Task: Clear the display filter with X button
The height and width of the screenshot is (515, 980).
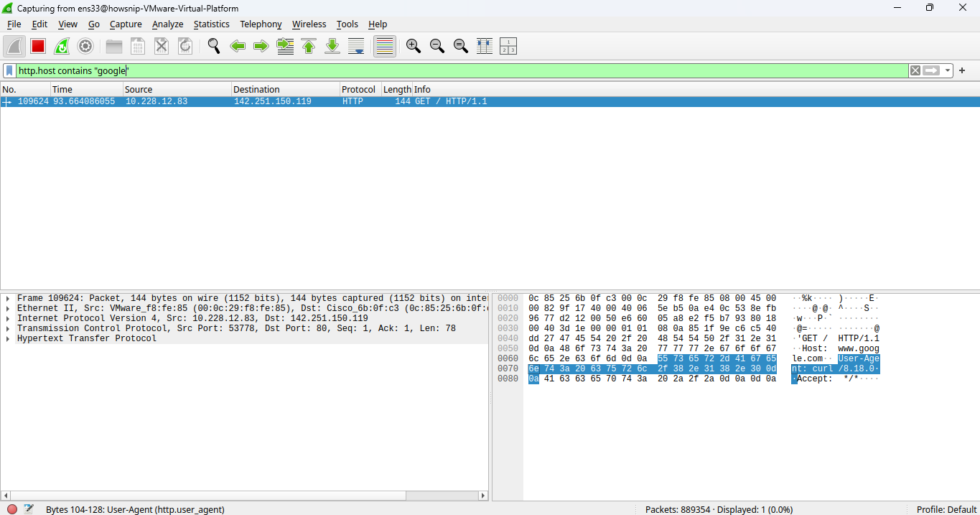Action: tap(915, 70)
